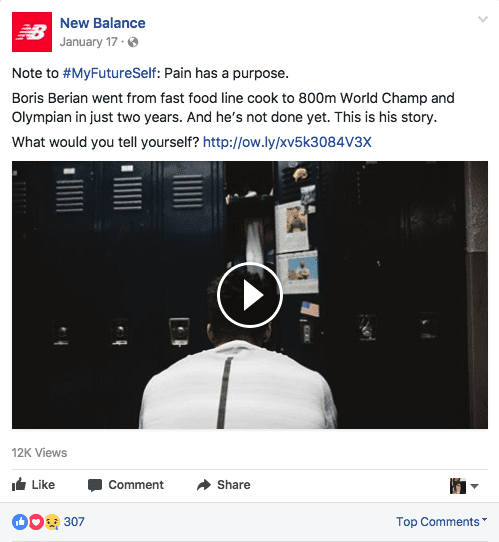Image resolution: width=499 pixels, height=542 pixels.
Task: Click the Share button label
Action: point(234,485)
